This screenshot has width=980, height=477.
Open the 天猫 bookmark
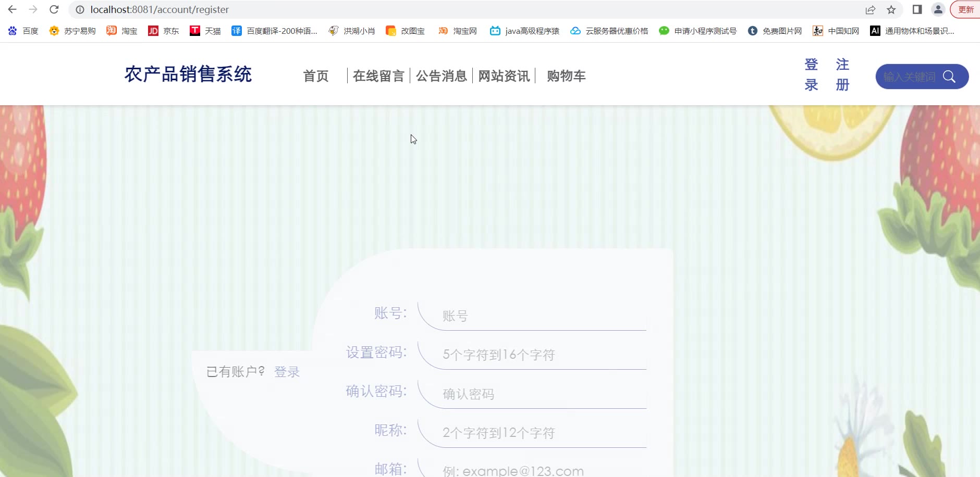coord(205,31)
